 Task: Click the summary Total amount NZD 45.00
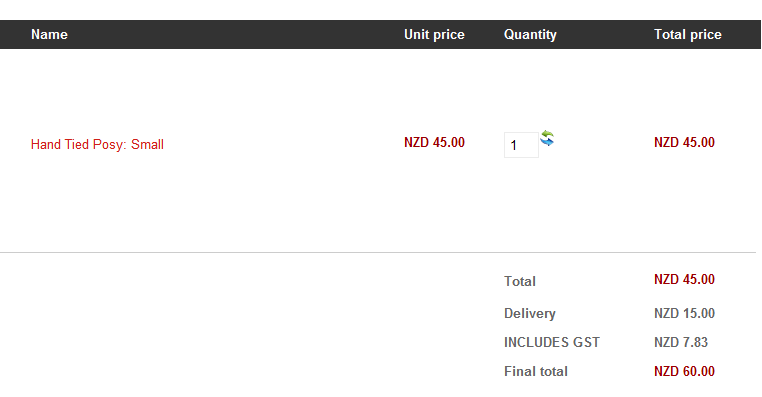point(684,279)
